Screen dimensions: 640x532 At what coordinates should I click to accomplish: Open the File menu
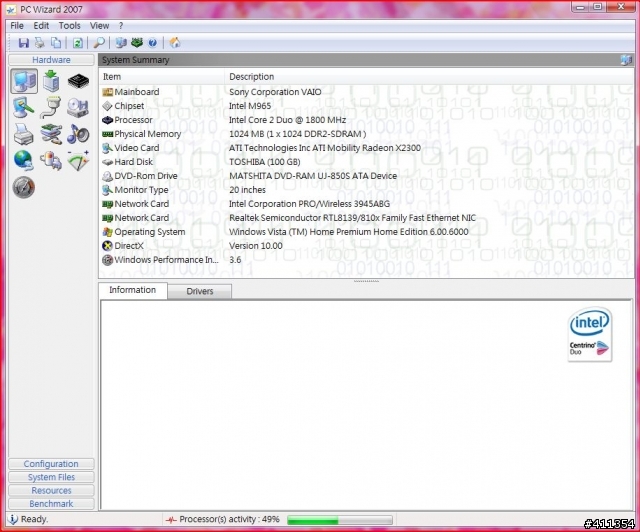17,26
